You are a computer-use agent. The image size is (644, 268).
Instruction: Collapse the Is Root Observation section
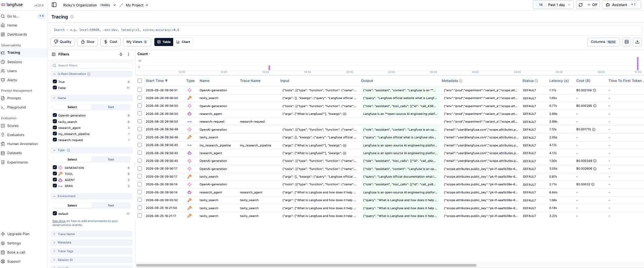click(x=92, y=74)
